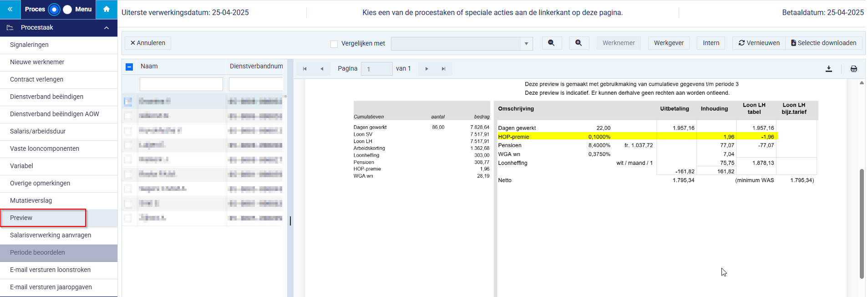Screen dimensions: 868x297
Task: Select the Preview task
Action: [x=59, y=218]
